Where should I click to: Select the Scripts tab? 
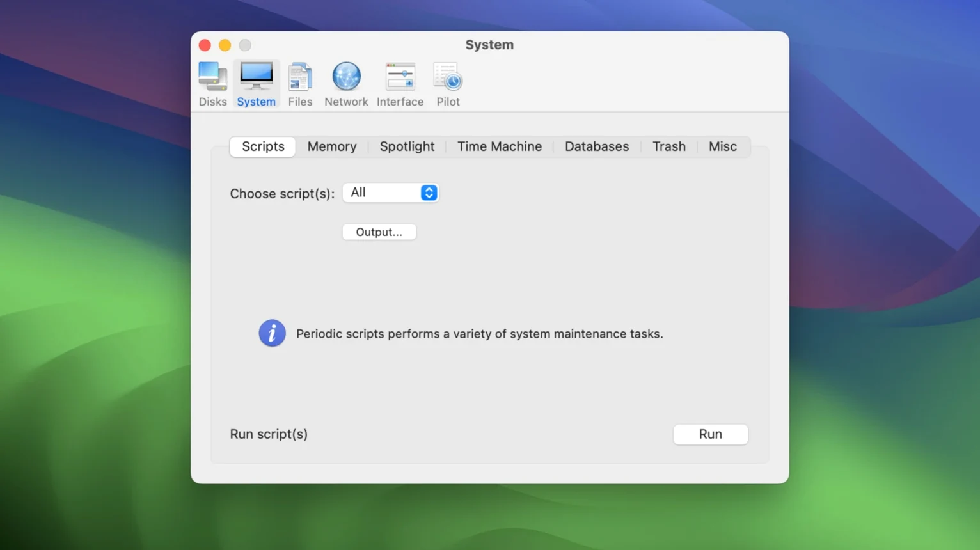[x=263, y=146]
